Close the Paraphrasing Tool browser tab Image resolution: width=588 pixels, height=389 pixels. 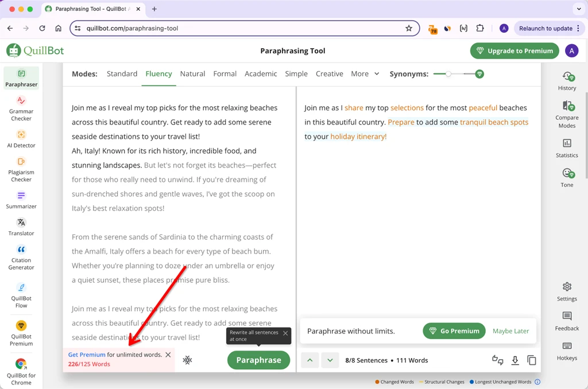coord(138,9)
